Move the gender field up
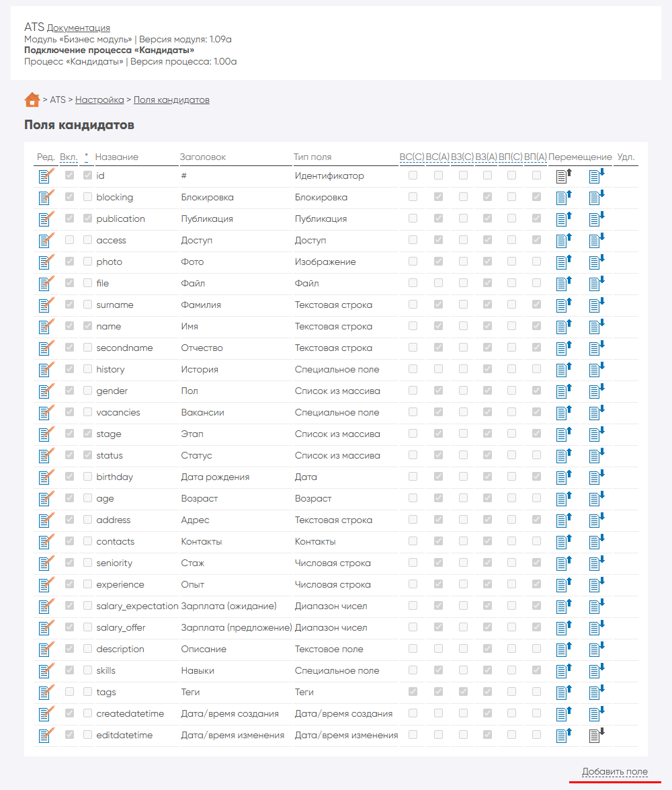The width and height of the screenshot is (672, 790). point(563,391)
